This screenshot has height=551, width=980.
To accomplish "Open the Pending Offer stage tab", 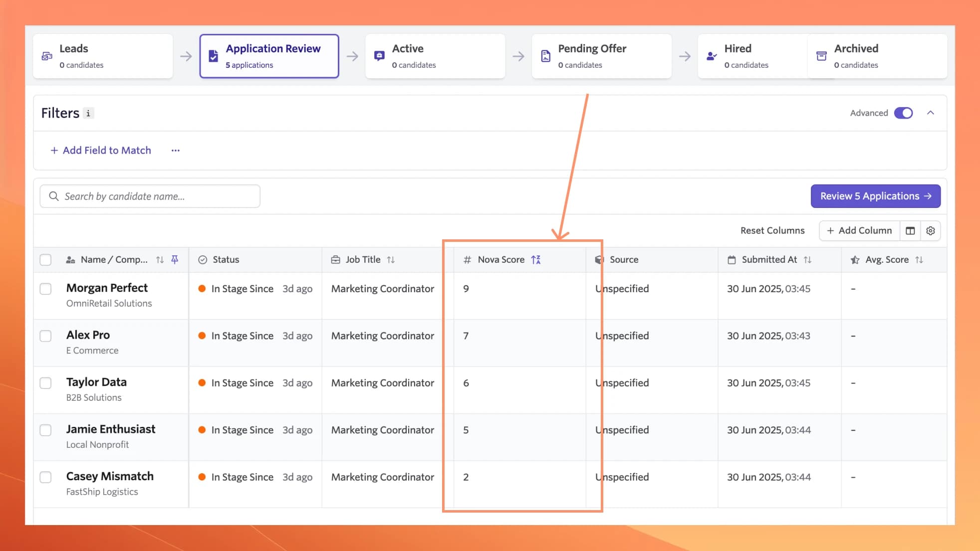I will click(601, 56).
